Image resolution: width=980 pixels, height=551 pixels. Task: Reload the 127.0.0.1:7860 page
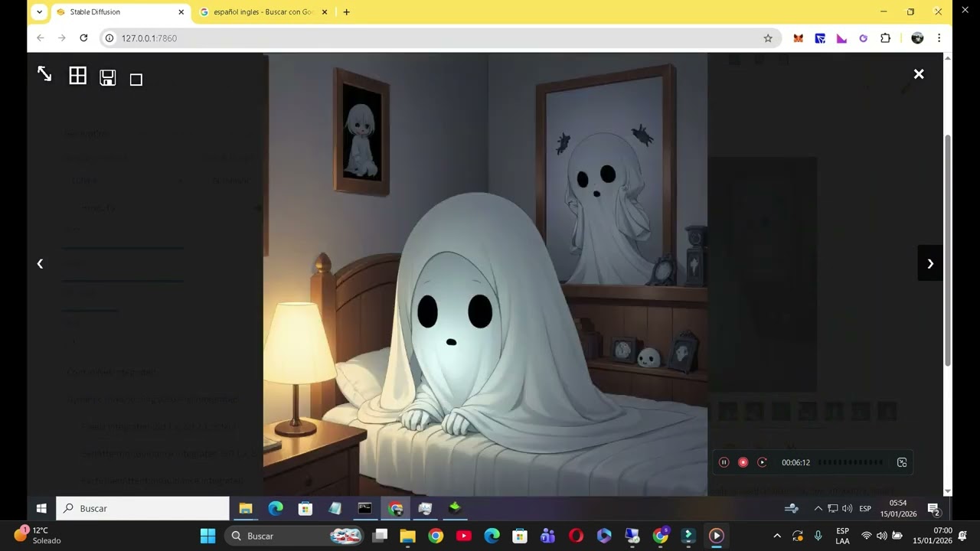point(83,38)
